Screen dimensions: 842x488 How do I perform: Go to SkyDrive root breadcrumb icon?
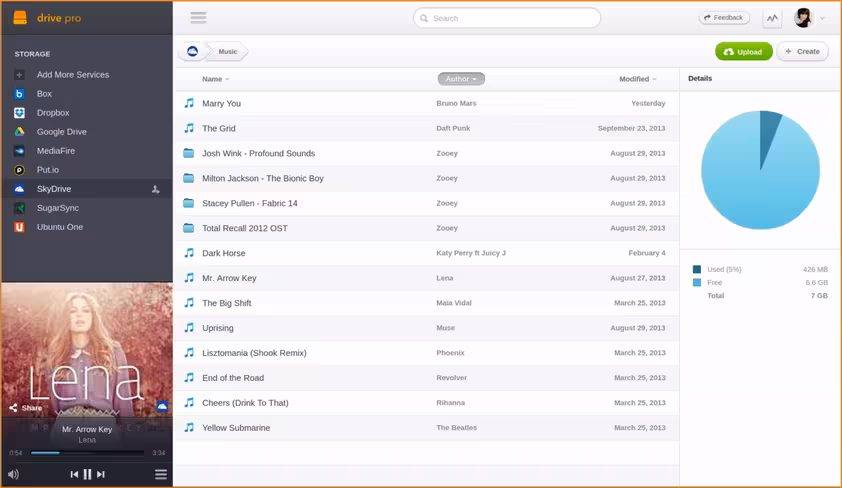coord(192,52)
